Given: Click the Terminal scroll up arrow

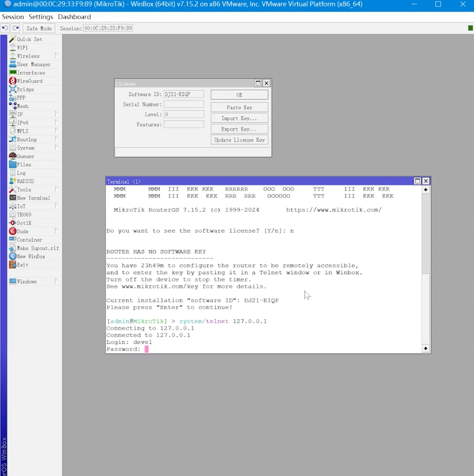Looking at the screenshot, I should tap(426, 189).
